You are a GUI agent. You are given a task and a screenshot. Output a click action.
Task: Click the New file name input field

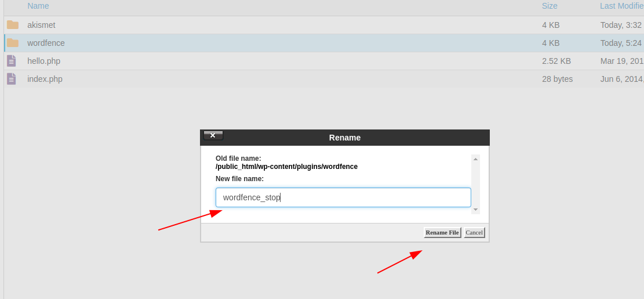tap(343, 197)
